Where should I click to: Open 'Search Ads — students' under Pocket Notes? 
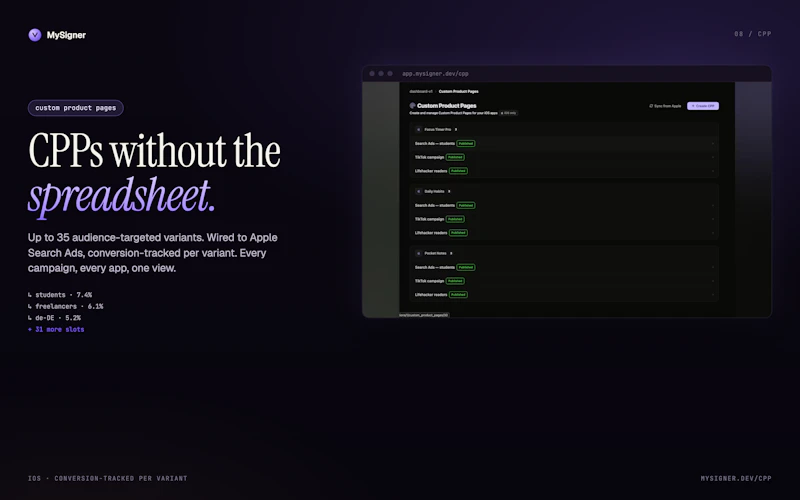click(564, 267)
